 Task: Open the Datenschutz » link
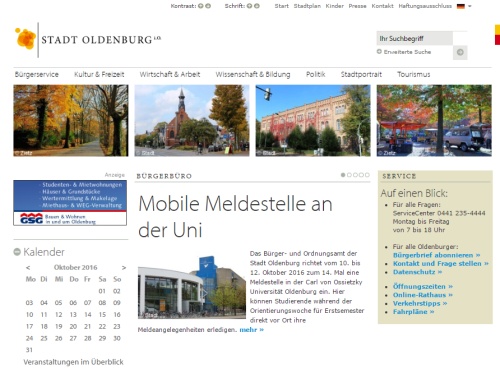coord(417,272)
